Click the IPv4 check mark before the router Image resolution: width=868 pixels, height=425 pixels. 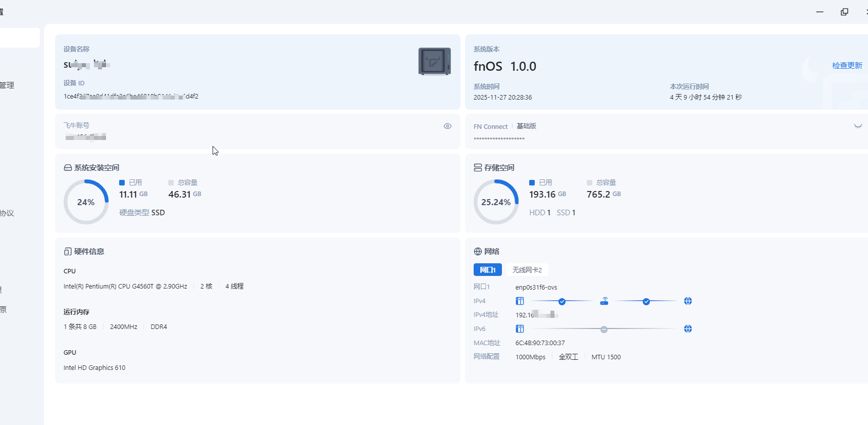[x=562, y=302]
